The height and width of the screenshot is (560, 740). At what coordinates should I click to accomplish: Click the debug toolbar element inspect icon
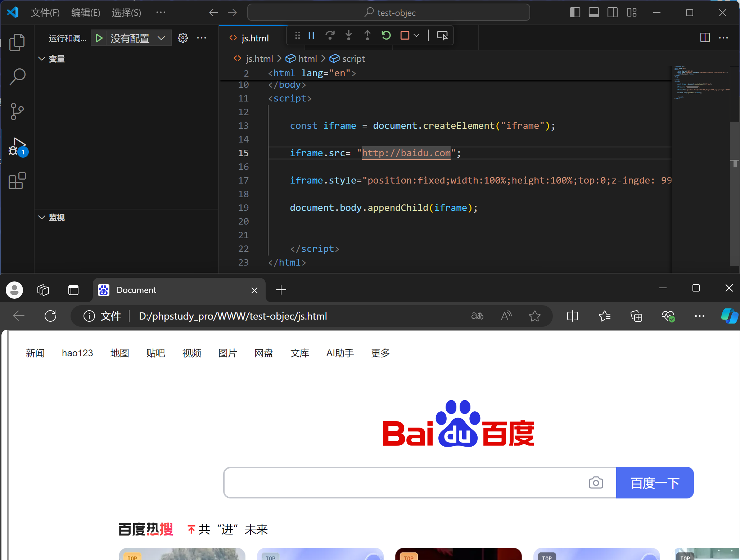[x=442, y=35]
